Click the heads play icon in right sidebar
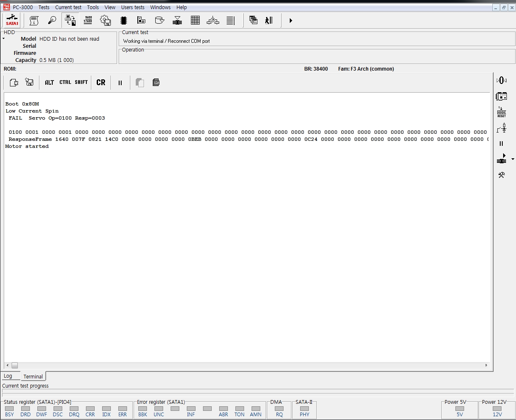This screenshot has width=516, height=420. 501,159
